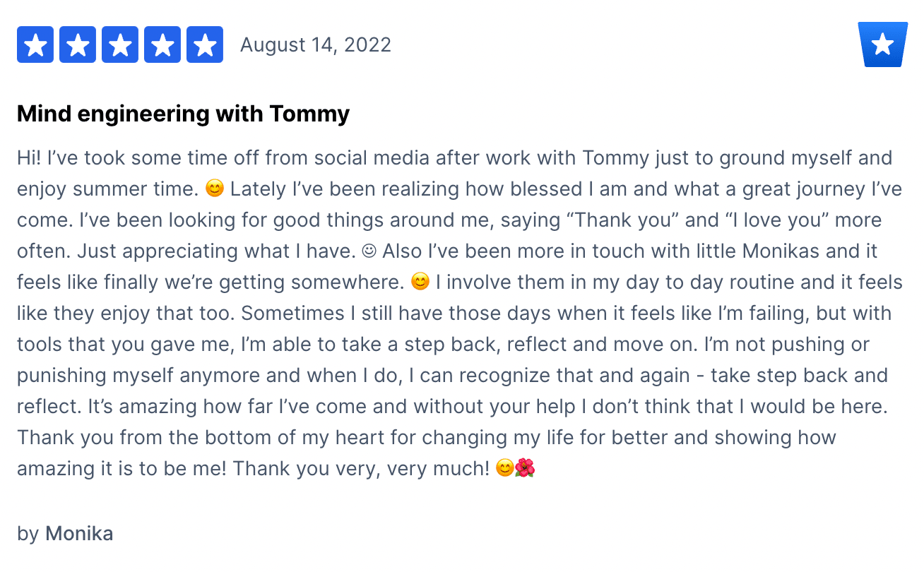Click the smiling emoji after "summer time."
The image size is (924, 572).
[214, 189]
